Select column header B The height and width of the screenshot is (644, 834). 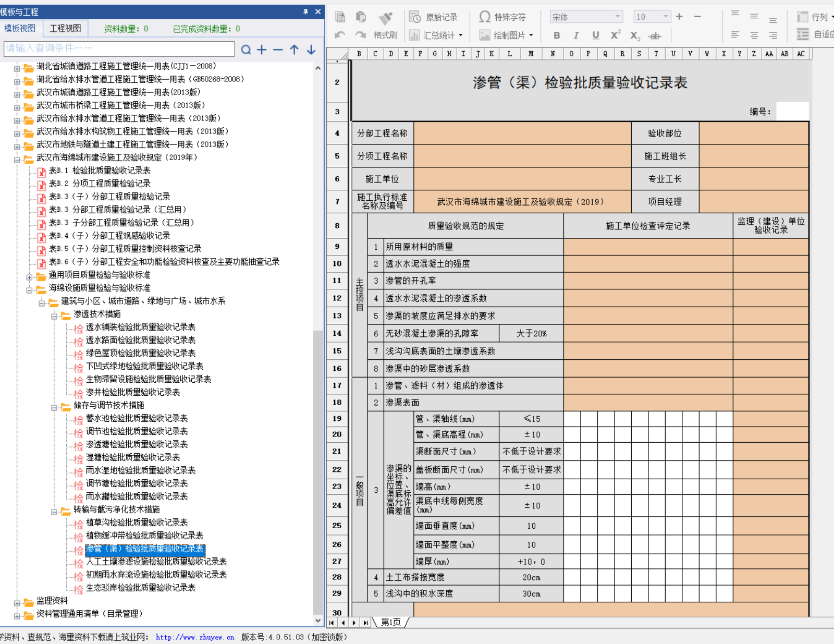(359, 54)
